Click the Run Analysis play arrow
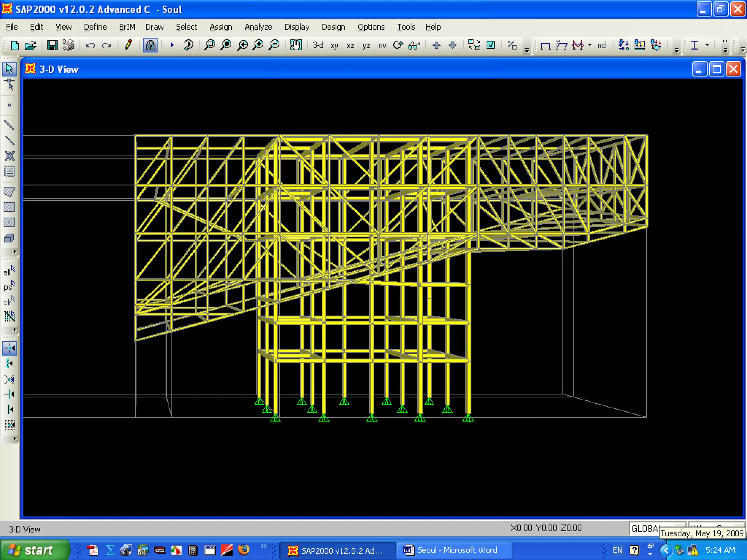The width and height of the screenshot is (747, 560). [x=172, y=45]
